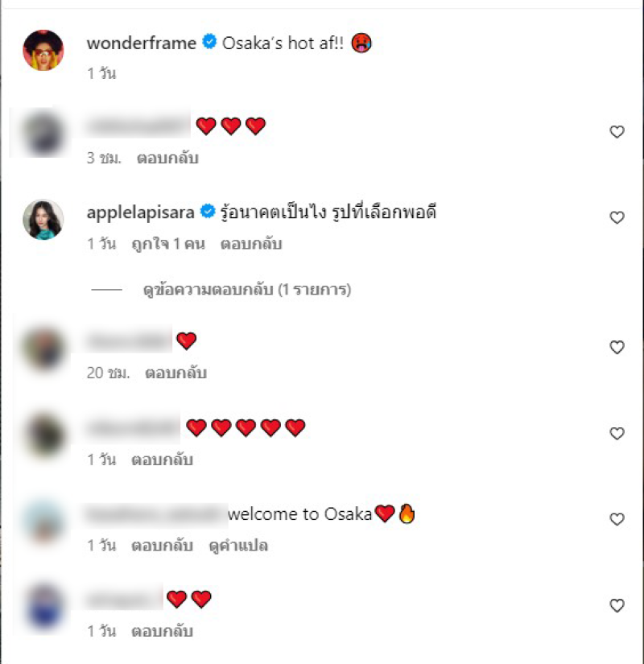View translation of the 'welcome to Osaka' comment
This screenshot has width=644, height=664.
click(x=238, y=546)
